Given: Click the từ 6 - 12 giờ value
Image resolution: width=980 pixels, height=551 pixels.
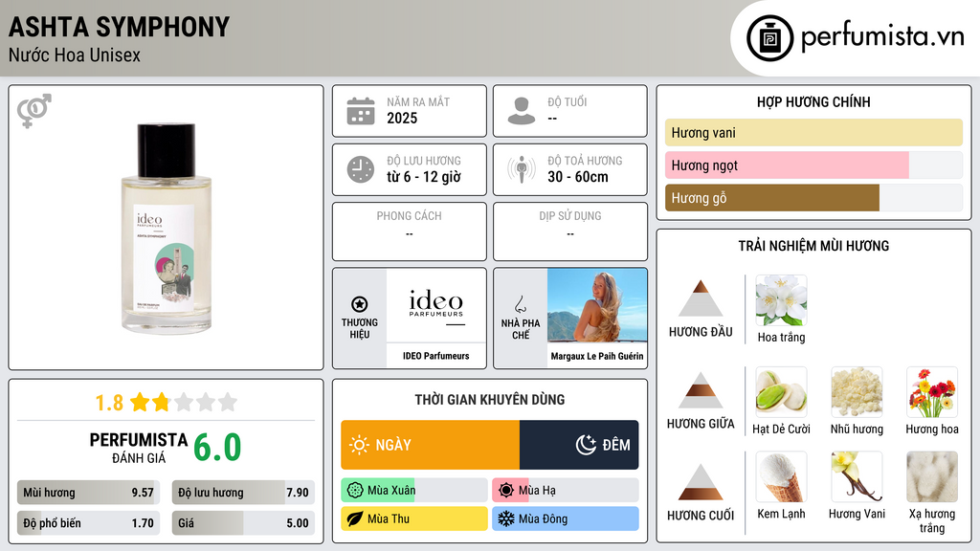Looking at the screenshot, I should click(424, 177).
